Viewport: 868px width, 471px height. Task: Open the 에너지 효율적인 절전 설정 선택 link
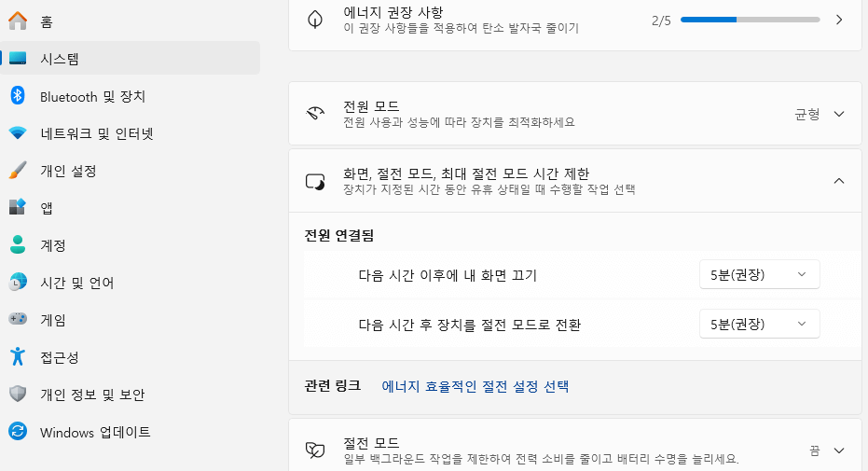click(x=475, y=386)
